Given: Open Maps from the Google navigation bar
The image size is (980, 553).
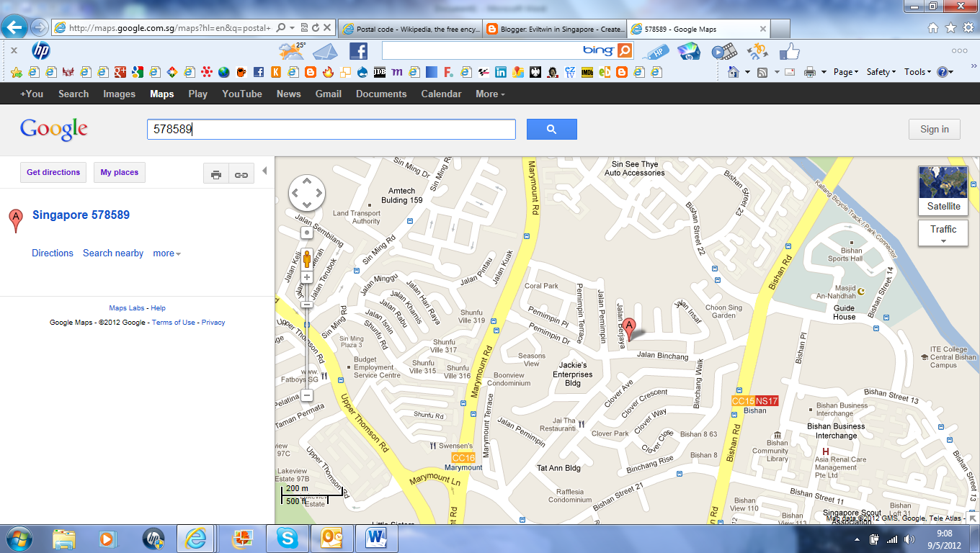Looking at the screenshot, I should tap(161, 94).
